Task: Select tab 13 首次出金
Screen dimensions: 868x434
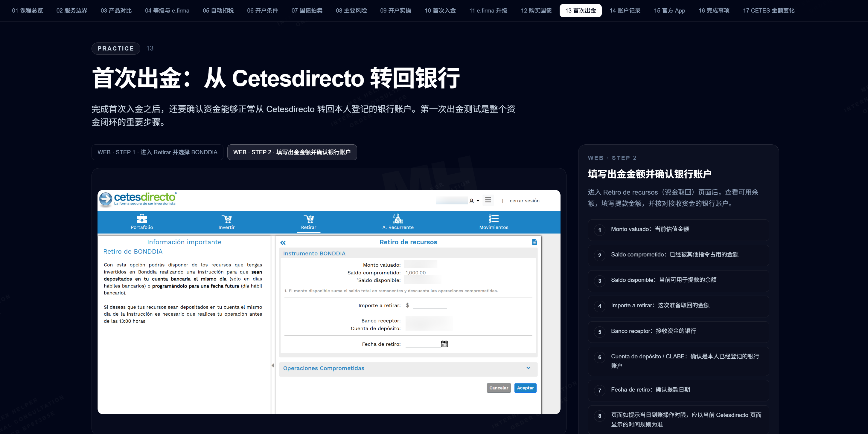Action: click(x=581, y=10)
